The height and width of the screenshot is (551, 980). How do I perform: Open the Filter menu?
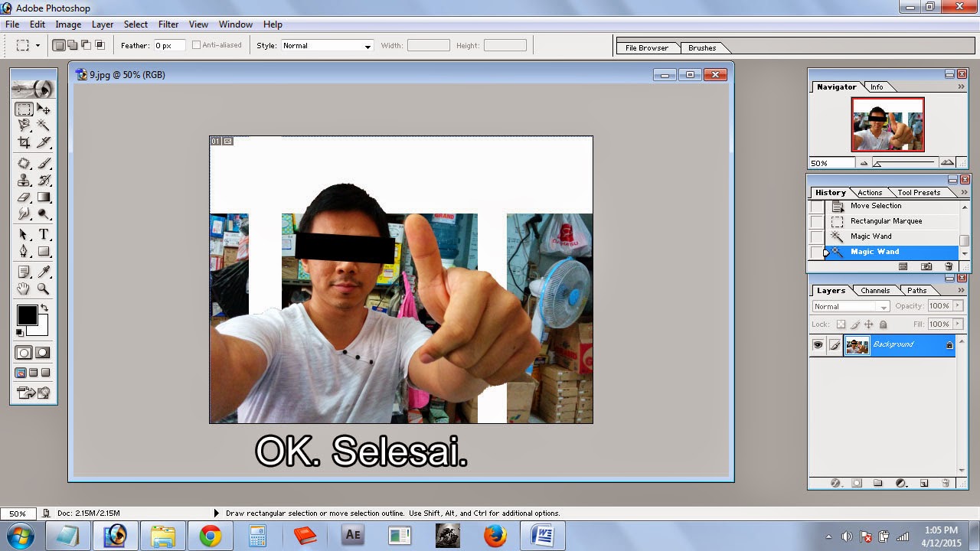click(168, 24)
